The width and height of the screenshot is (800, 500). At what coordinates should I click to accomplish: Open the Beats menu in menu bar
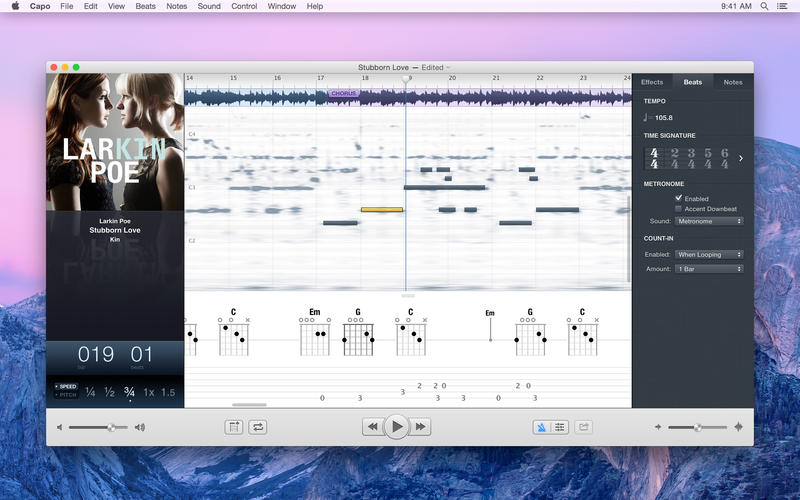(x=145, y=6)
